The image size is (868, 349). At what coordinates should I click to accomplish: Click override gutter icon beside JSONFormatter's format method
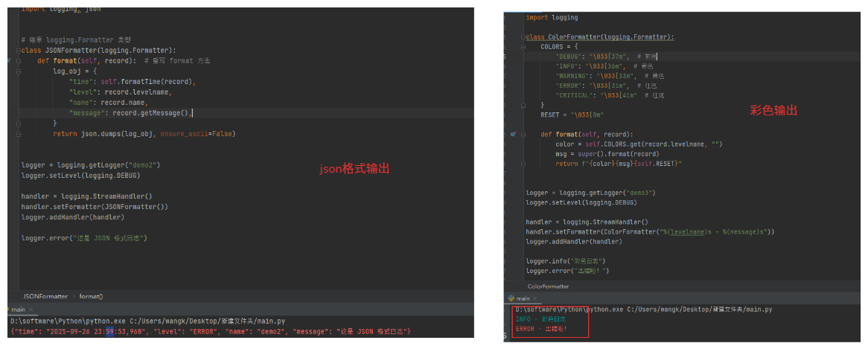[10, 61]
